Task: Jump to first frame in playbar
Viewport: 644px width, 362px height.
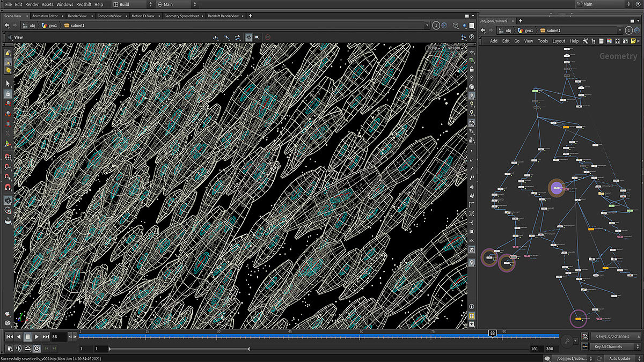Action: 9,337
